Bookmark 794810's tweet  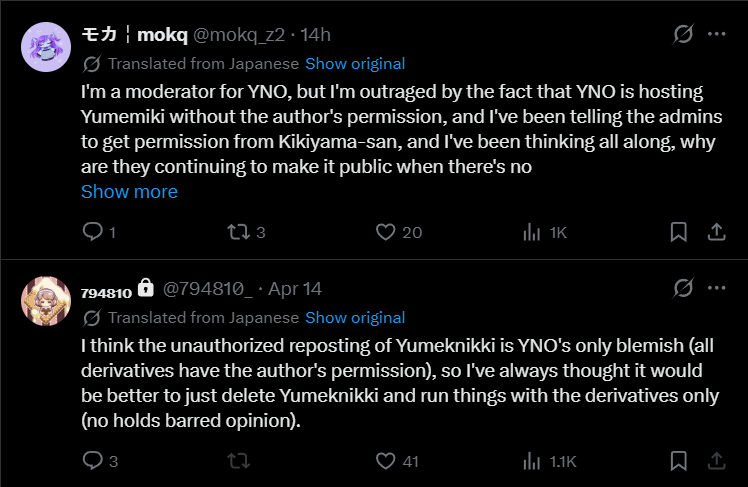pyautogui.click(x=679, y=461)
